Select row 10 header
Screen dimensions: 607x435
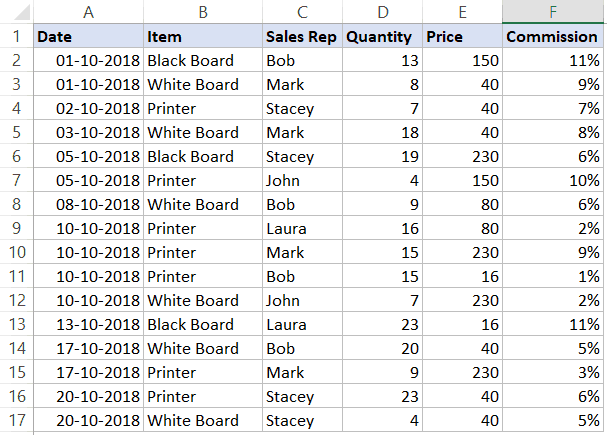point(17,252)
